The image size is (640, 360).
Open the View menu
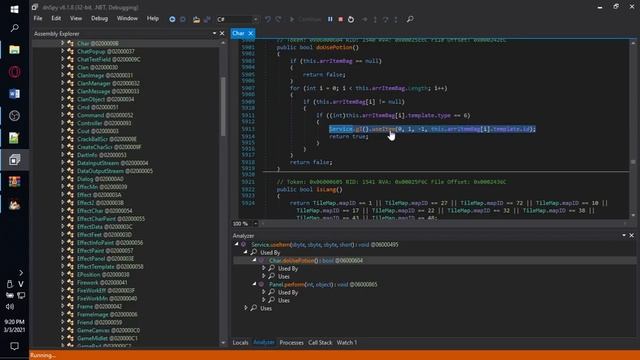coord(76,19)
